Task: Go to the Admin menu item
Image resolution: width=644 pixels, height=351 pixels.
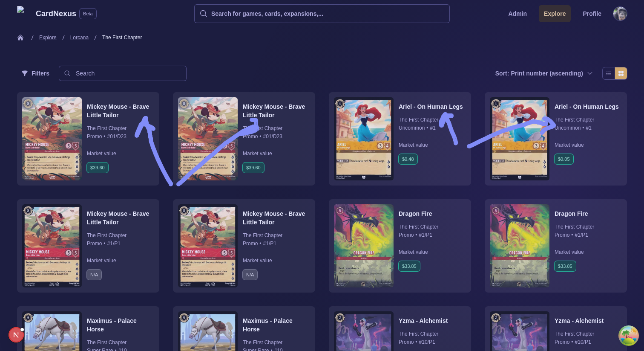Action: pyautogui.click(x=517, y=14)
